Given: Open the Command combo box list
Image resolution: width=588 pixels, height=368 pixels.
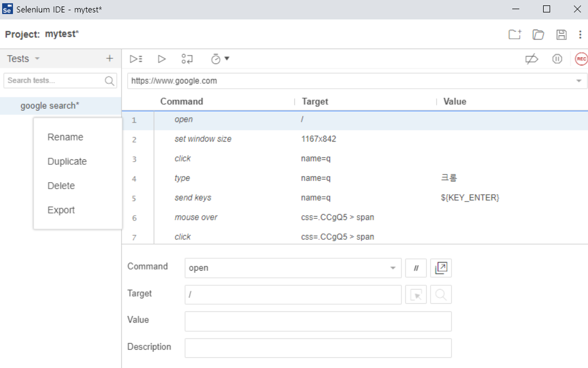Looking at the screenshot, I should point(393,268).
